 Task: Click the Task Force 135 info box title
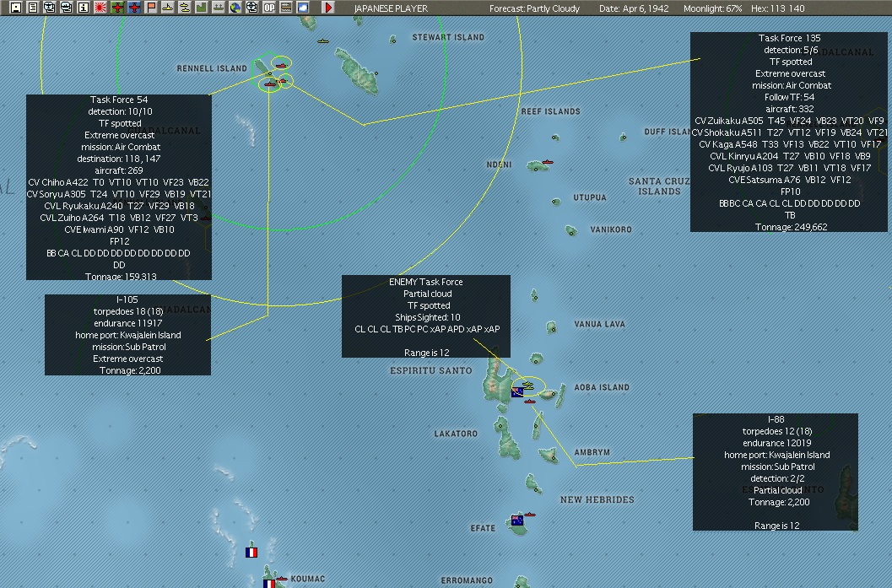point(789,38)
